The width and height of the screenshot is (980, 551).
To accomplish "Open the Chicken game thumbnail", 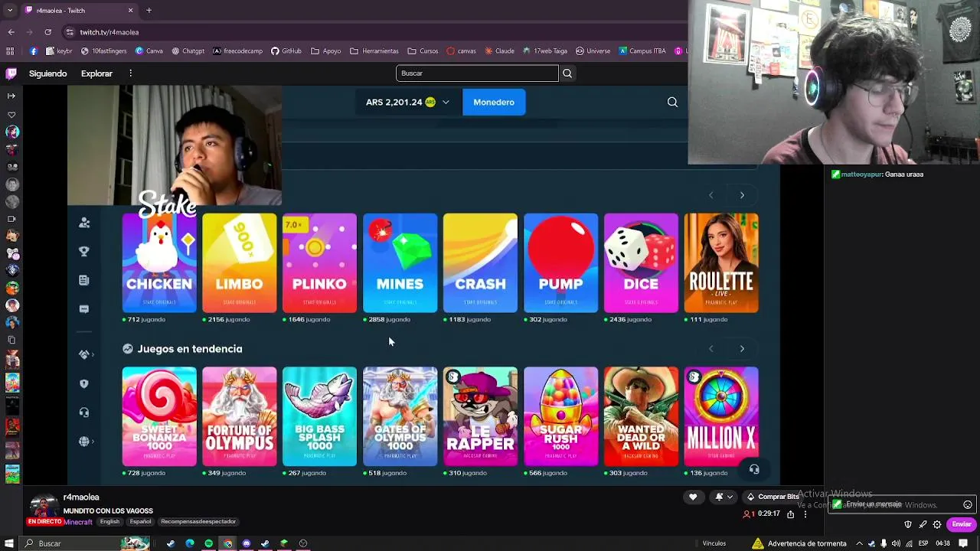I will [x=159, y=263].
